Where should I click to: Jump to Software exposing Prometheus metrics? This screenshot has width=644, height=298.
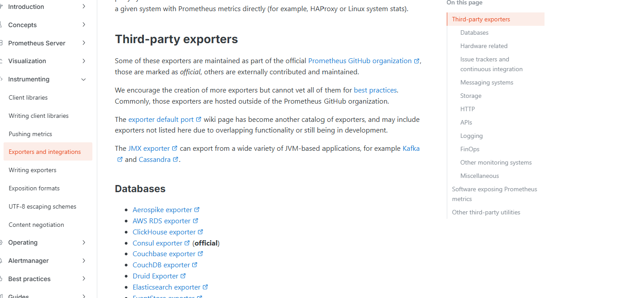[494, 194]
